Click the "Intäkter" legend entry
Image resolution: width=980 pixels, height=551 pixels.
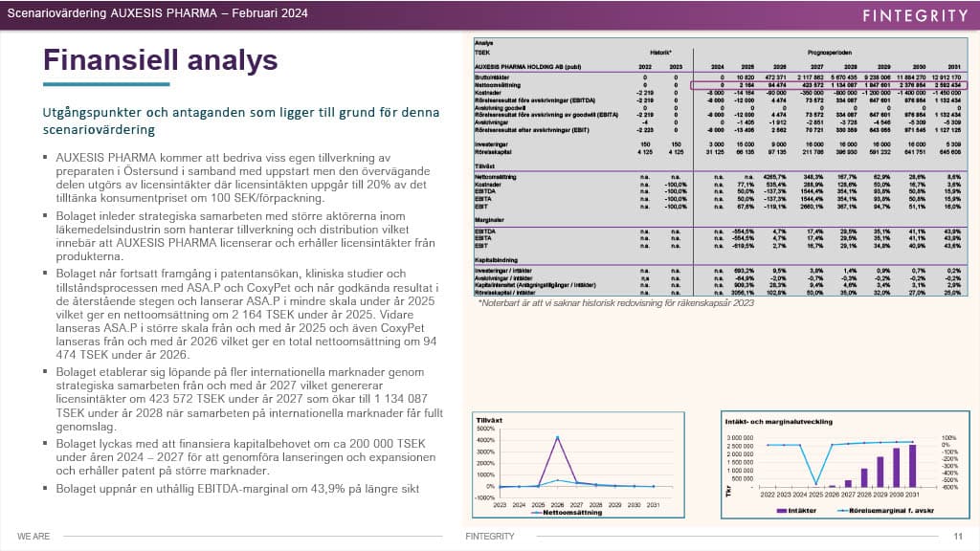796,511
